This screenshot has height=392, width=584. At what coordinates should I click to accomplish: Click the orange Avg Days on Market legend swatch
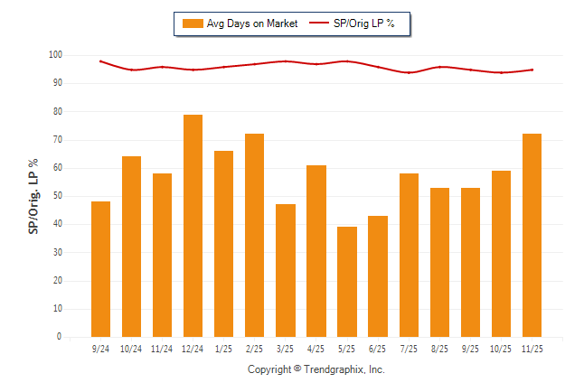192,23
